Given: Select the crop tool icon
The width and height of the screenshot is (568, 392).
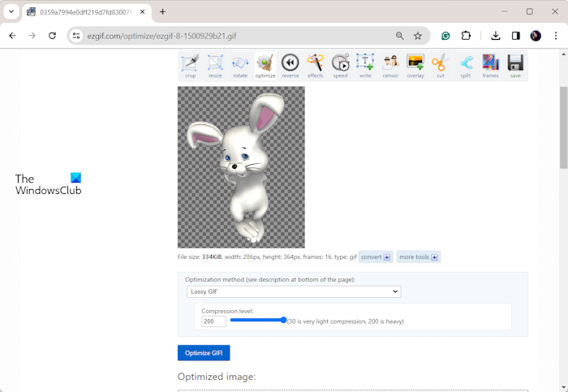Looking at the screenshot, I should (190, 66).
